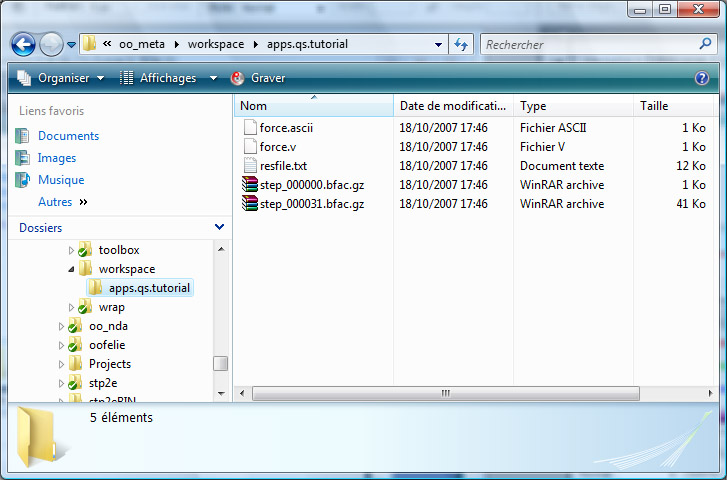Expand the stp2e folder tree node
This screenshot has height=480, width=727.
[x=61, y=384]
